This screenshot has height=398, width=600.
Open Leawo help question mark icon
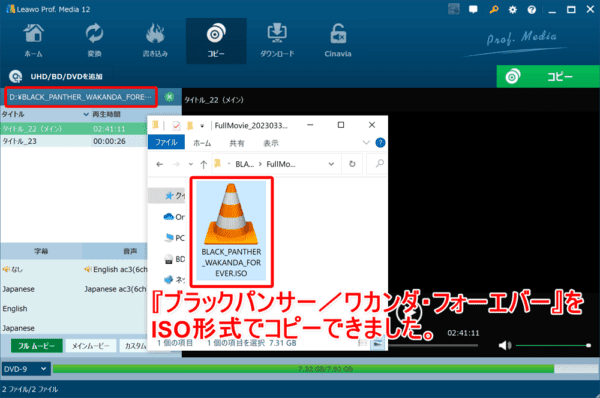point(532,10)
